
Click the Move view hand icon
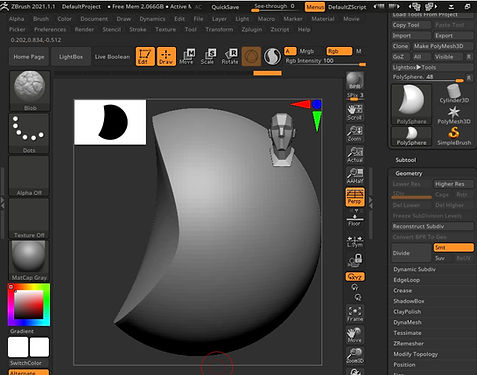coord(355,335)
